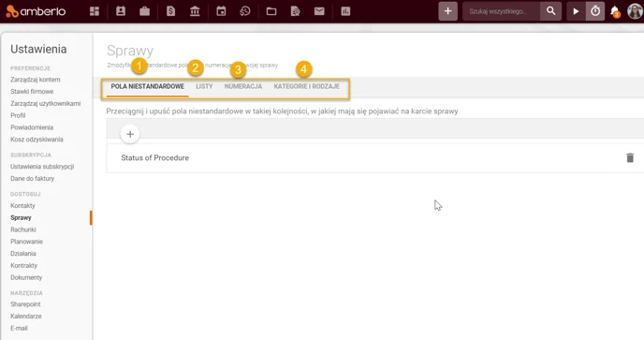This screenshot has height=340, width=644.
Task: Open the notifications bell icon
Action: tap(615, 11)
